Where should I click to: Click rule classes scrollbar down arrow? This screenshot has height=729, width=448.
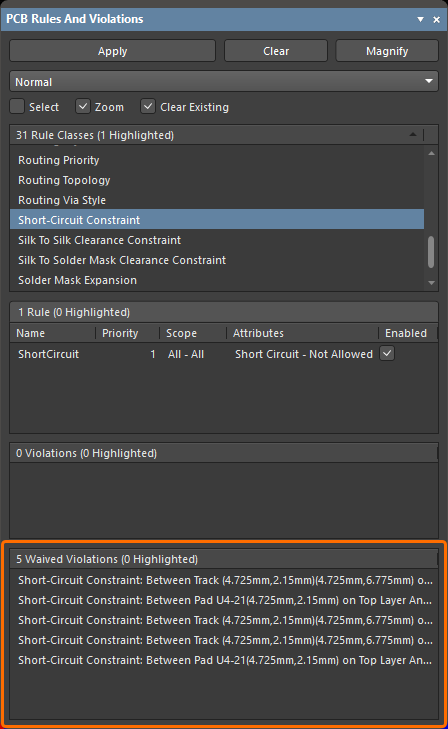(x=431, y=283)
